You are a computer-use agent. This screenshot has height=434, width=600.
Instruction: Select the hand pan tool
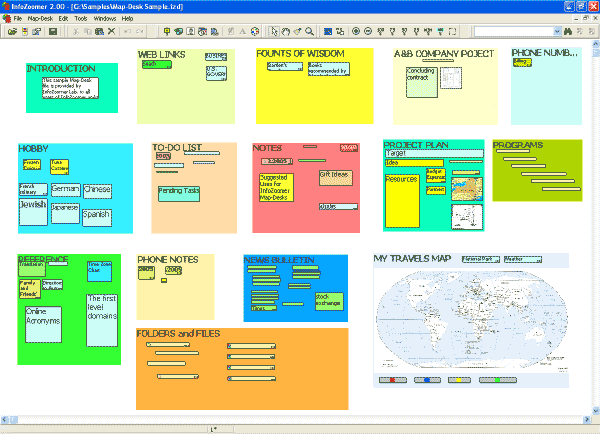pyautogui.click(x=285, y=31)
